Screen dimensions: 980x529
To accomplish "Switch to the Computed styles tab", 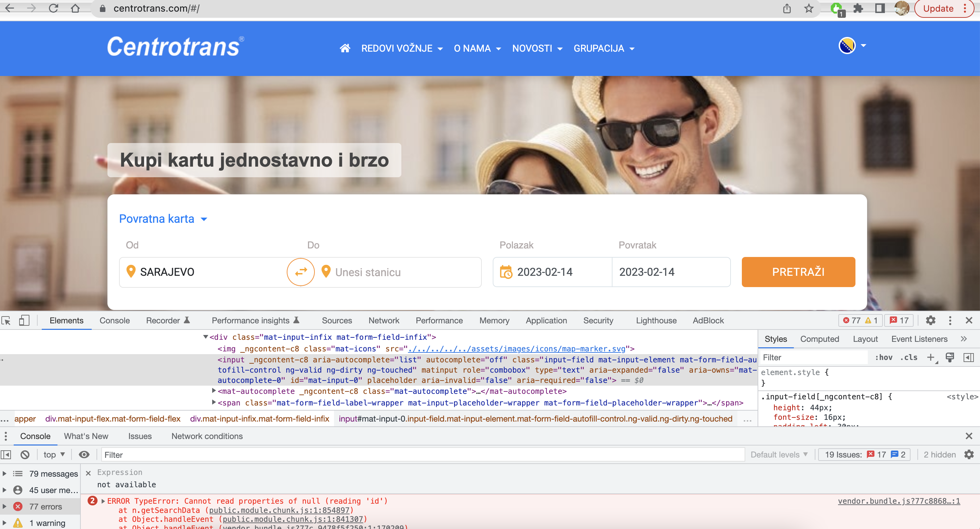I will pyautogui.click(x=819, y=339).
